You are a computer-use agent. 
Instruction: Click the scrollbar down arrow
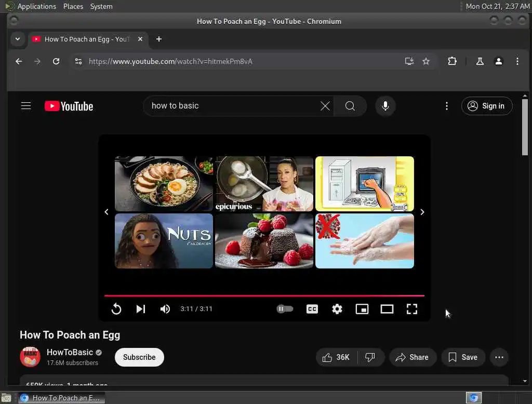click(525, 381)
